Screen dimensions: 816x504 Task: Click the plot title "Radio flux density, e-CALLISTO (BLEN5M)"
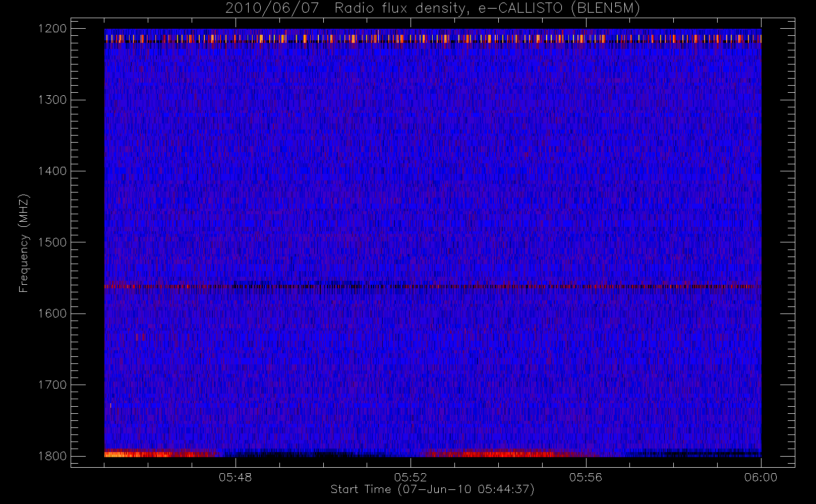tap(487, 9)
